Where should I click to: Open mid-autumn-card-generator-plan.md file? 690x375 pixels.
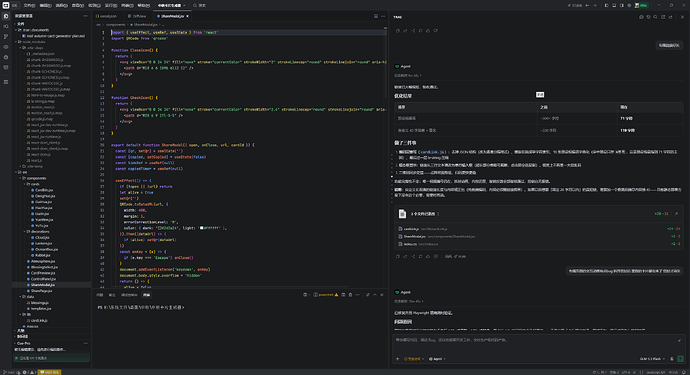pos(56,36)
